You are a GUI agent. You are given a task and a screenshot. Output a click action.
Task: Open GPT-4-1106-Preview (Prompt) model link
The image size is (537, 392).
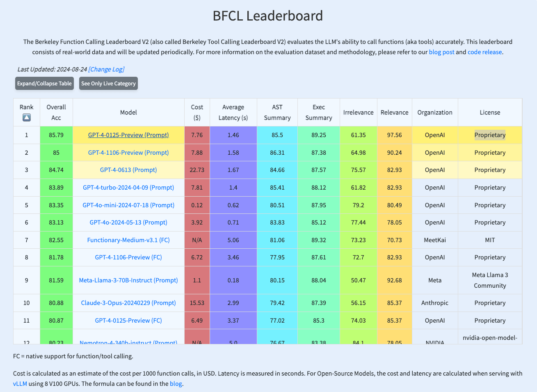coord(128,152)
